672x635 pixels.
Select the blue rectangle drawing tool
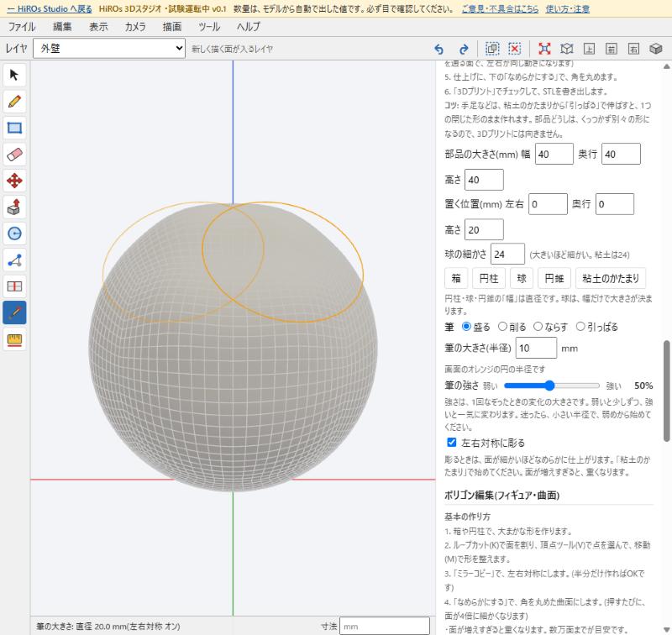tap(14, 129)
